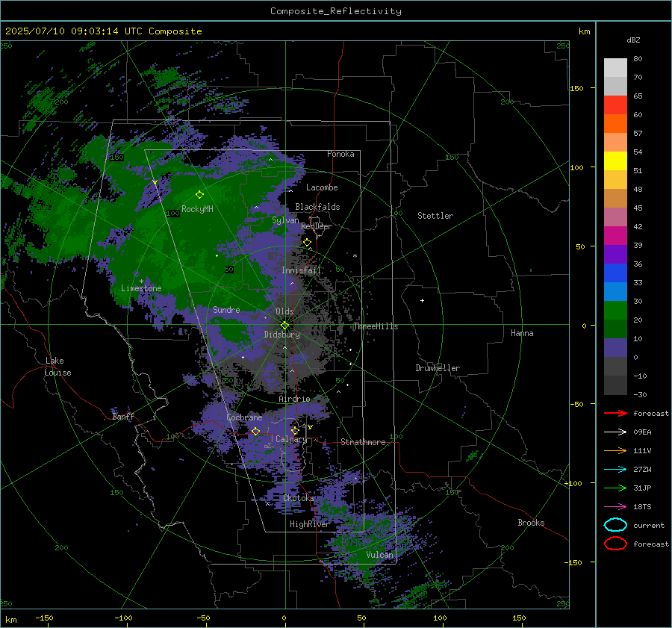
Task: Click the yellow diamond marker below RedDeer
Action: coord(308,243)
